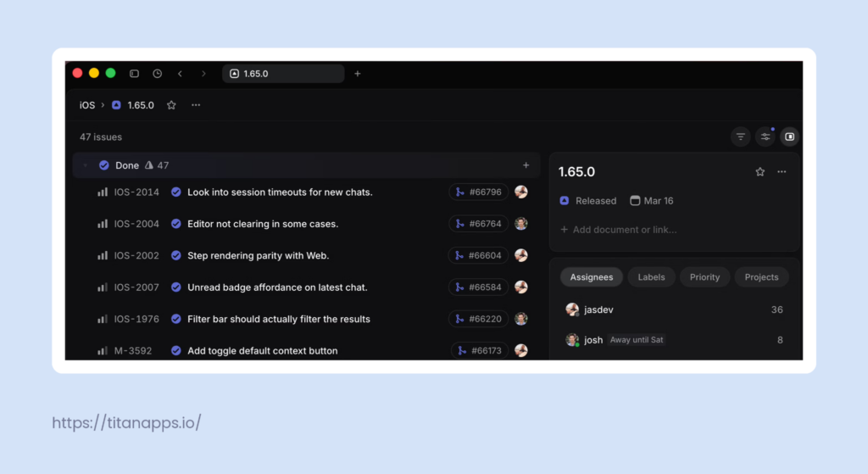Open pull request #66796
The height and width of the screenshot is (474, 868).
[x=478, y=192]
